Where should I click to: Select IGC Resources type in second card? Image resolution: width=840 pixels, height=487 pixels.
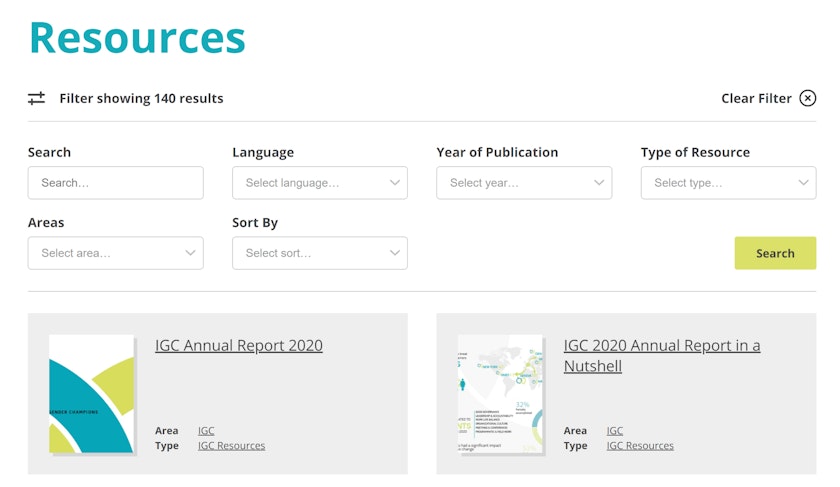(x=640, y=446)
